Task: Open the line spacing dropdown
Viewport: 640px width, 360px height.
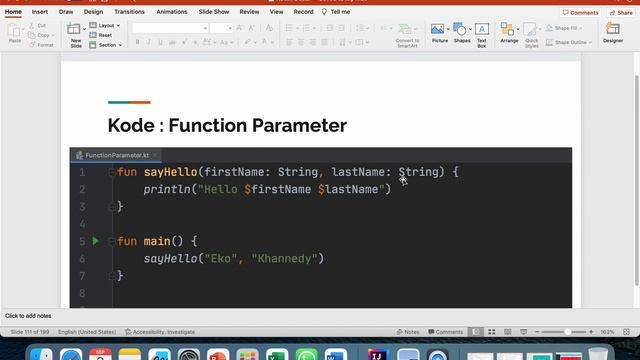Action: [362, 28]
